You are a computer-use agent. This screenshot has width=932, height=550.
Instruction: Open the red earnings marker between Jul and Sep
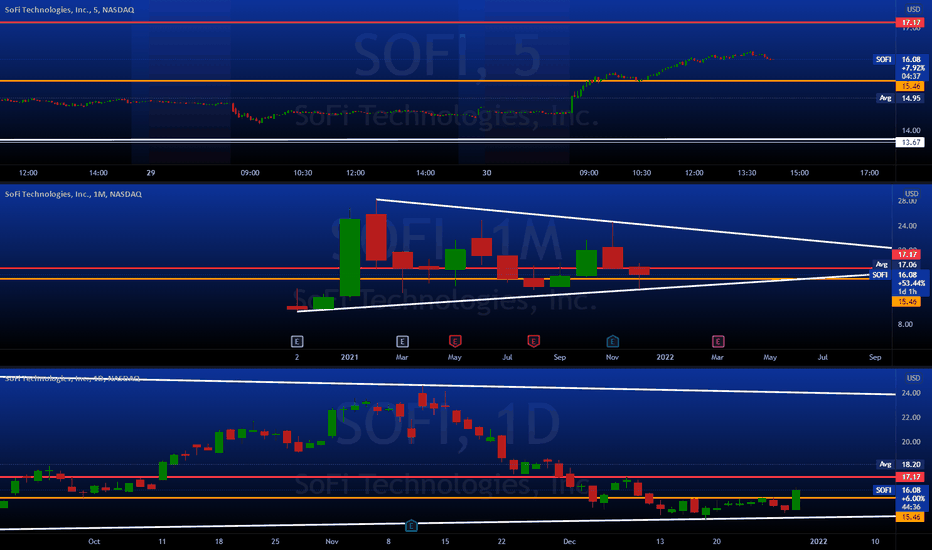pyautogui.click(x=533, y=341)
